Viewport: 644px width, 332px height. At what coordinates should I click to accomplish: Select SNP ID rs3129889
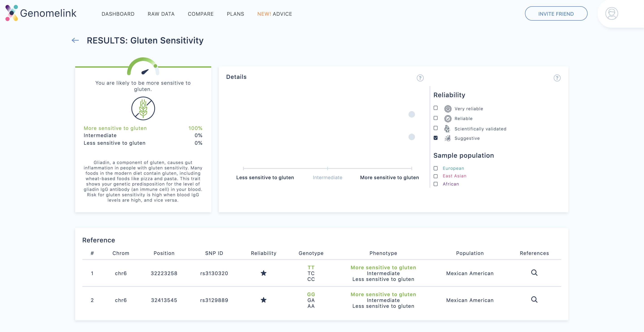214,300
